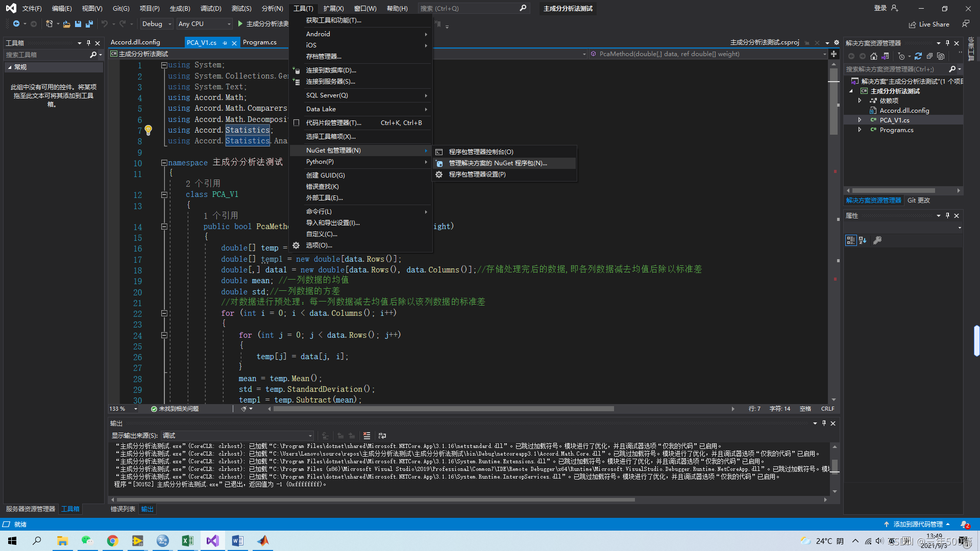
Task: Open the lightbulb quick actions on line 7
Action: point(148,130)
